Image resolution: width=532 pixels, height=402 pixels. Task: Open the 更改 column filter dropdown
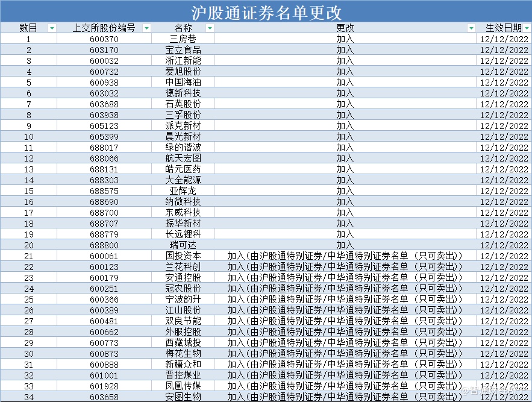point(471,28)
